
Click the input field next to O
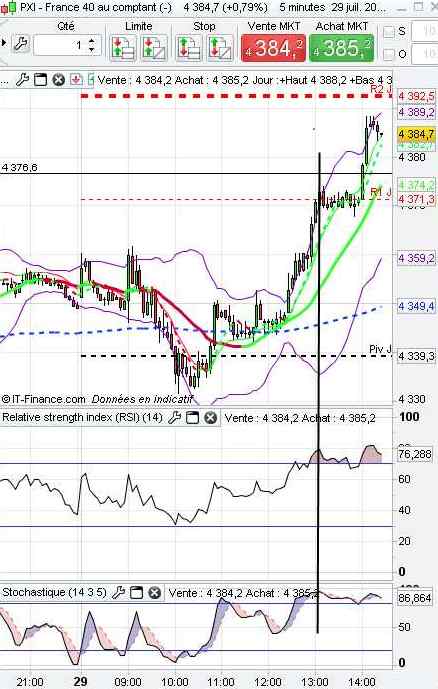425,54
